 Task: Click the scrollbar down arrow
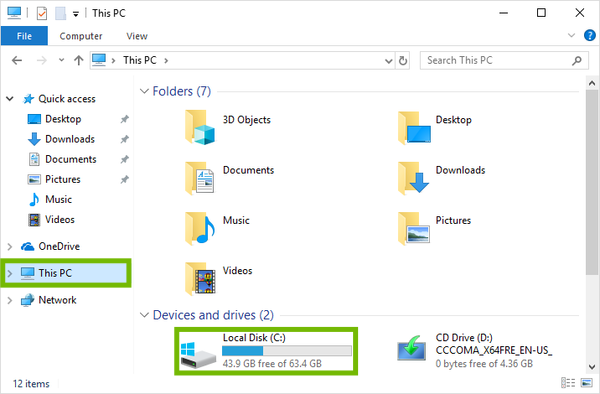pyautogui.click(x=592, y=367)
